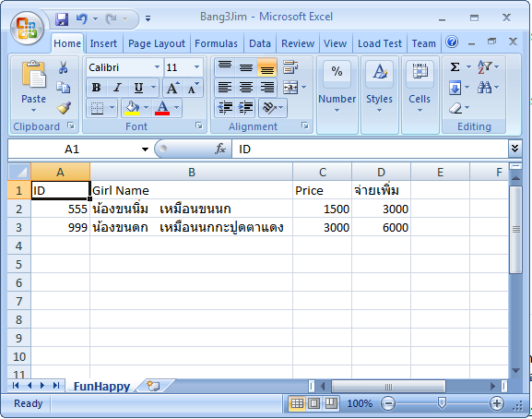Click the Paste button
Viewport: 532px width, 419px height.
[x=33, y=87]
